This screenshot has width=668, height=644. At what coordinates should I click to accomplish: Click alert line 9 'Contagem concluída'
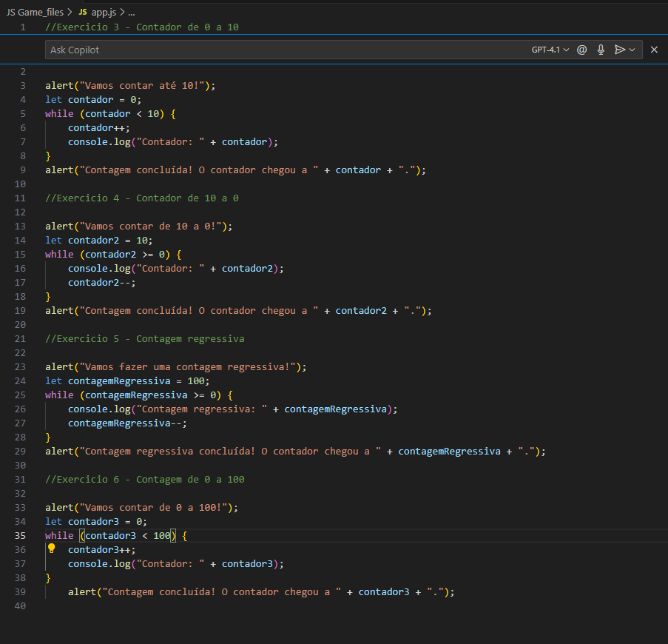235,170
